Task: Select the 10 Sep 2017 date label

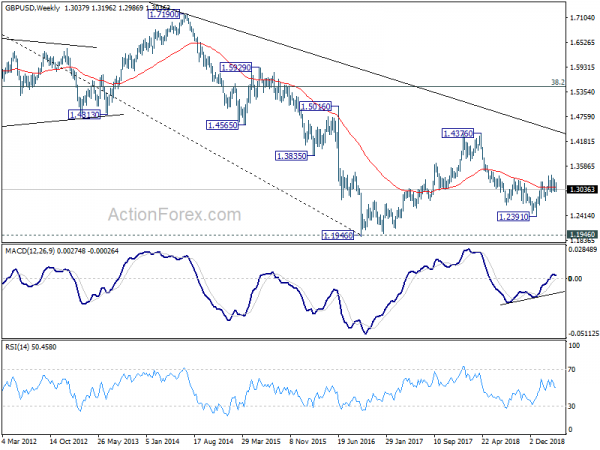Action: (x=453, y=441)
